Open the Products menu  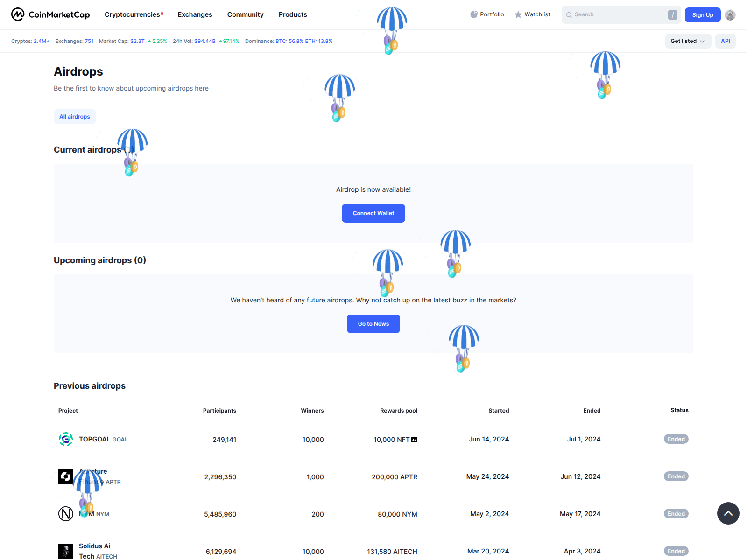pyautogui.click(x=293, y=14)
